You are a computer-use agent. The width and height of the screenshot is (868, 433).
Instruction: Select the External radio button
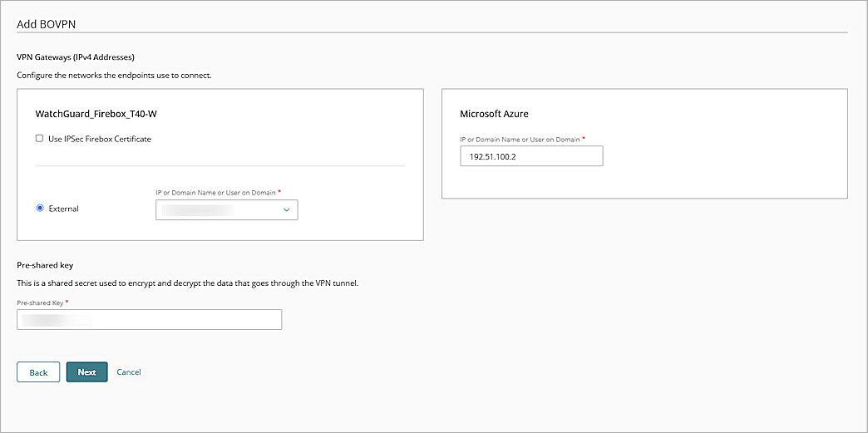click(x=40, y=209)
